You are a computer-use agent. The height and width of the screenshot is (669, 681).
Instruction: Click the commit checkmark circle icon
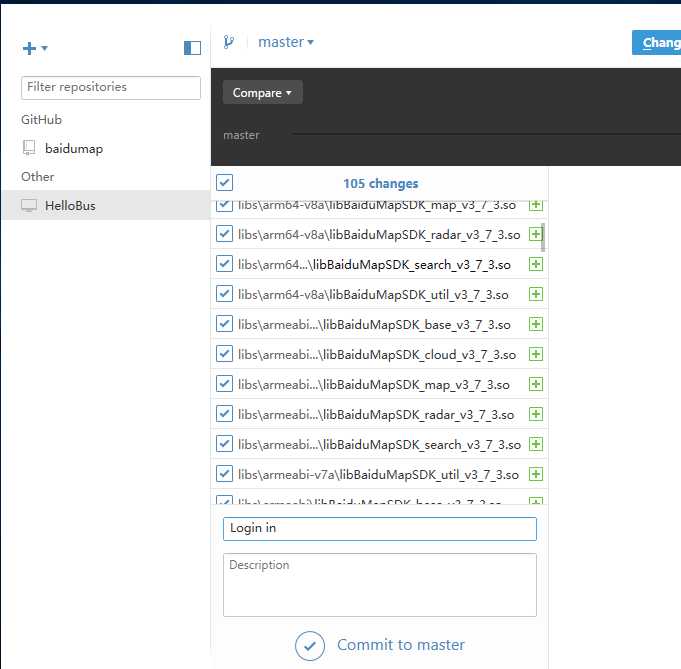pos(310,646)
